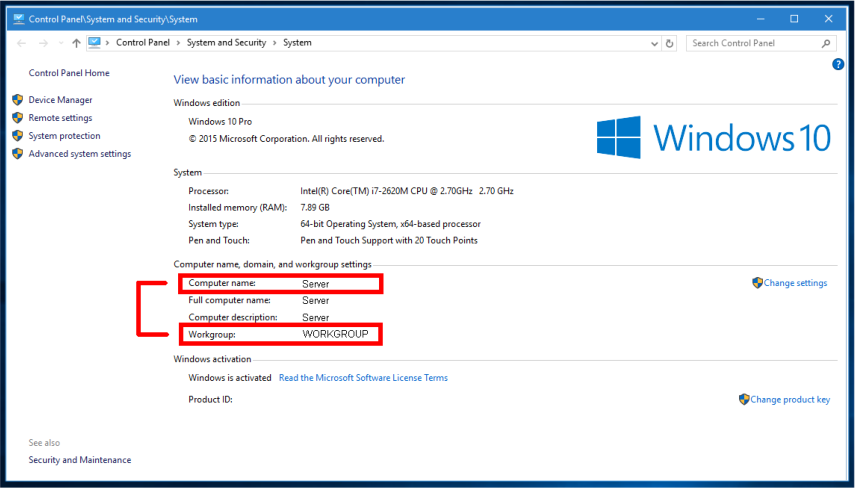Click the Windows is activated text
The width and height of the screenshot is (855, 488).
pyautogui.click(x=230, y=378)
